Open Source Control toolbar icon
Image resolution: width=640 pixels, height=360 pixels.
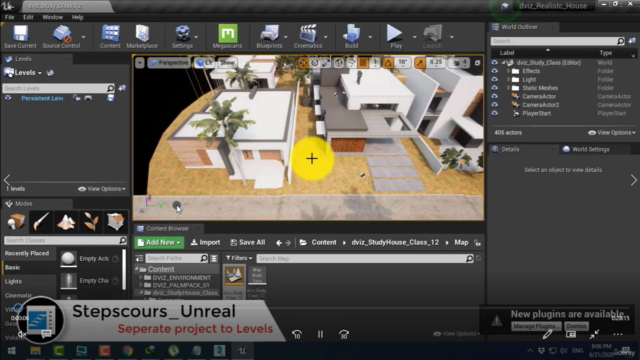point(61,36)
